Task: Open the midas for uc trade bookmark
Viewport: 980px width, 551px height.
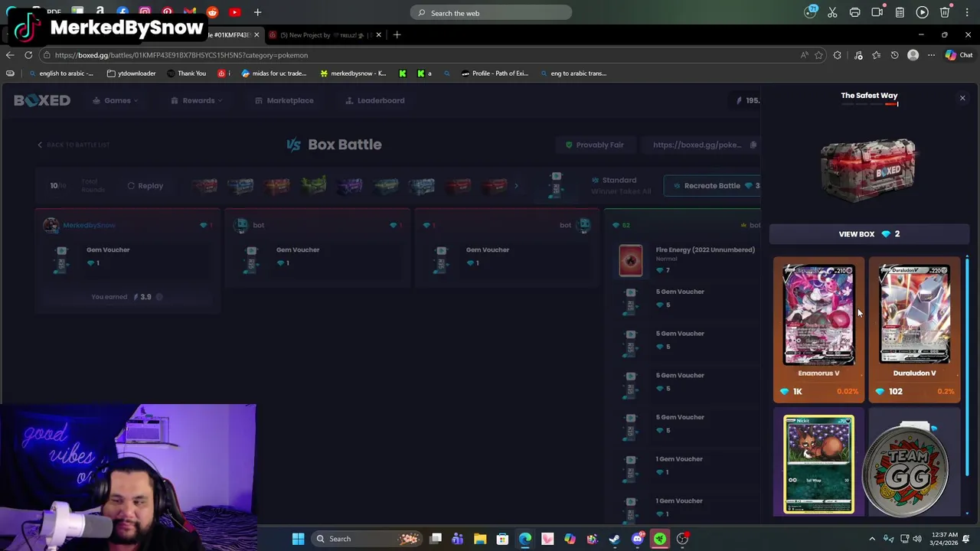Action: (273, 73)
